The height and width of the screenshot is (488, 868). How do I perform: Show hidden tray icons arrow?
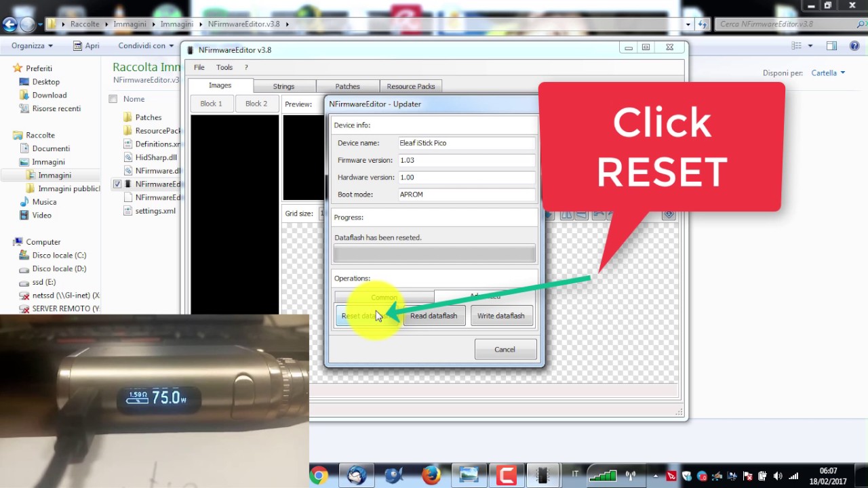click(x=656, y=476)
